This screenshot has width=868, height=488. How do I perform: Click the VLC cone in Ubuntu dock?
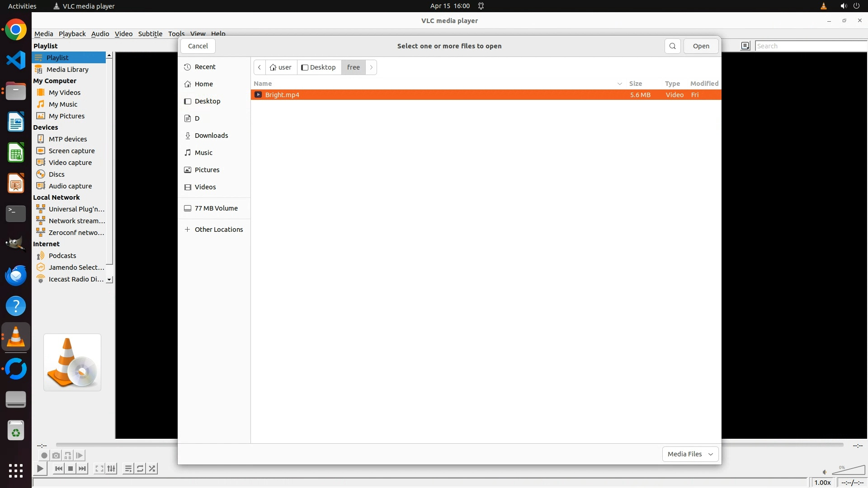pyautogui.click(x=16, y=337)
